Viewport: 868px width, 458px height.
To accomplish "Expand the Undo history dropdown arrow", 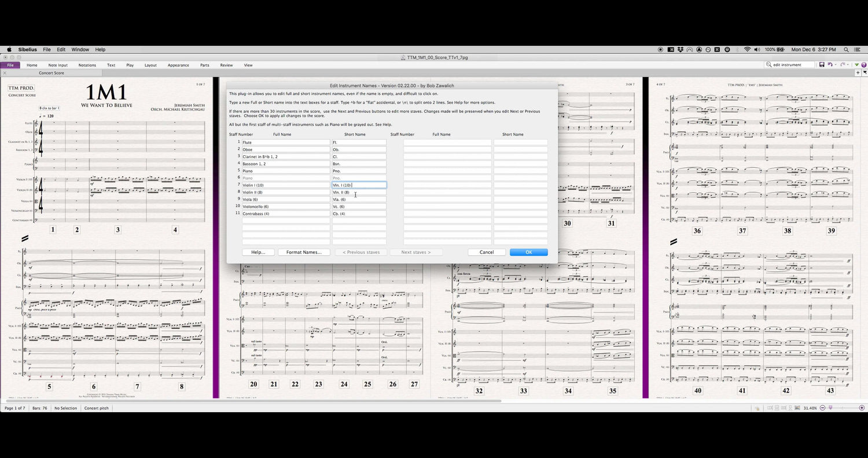I will 835,65.
